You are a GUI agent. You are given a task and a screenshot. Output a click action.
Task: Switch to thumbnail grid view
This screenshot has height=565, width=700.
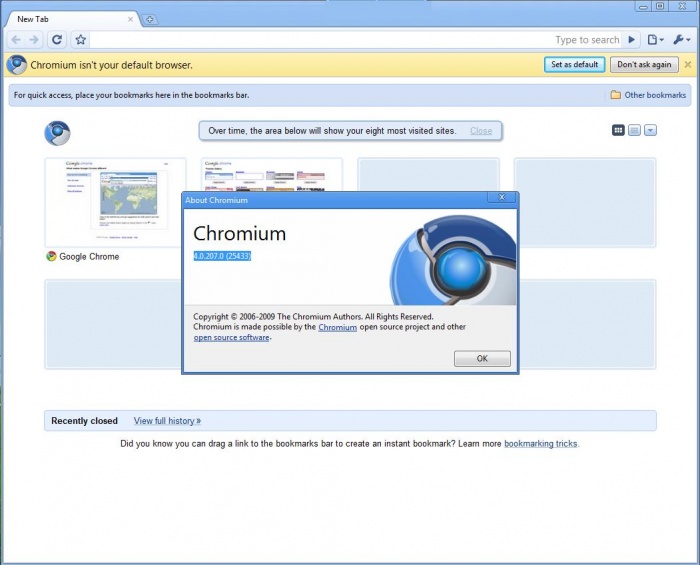click(618, 130)
